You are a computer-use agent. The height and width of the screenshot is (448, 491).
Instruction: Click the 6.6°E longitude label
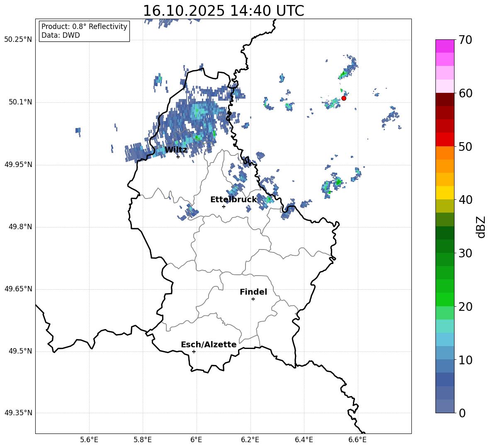(x=357, y=440)
